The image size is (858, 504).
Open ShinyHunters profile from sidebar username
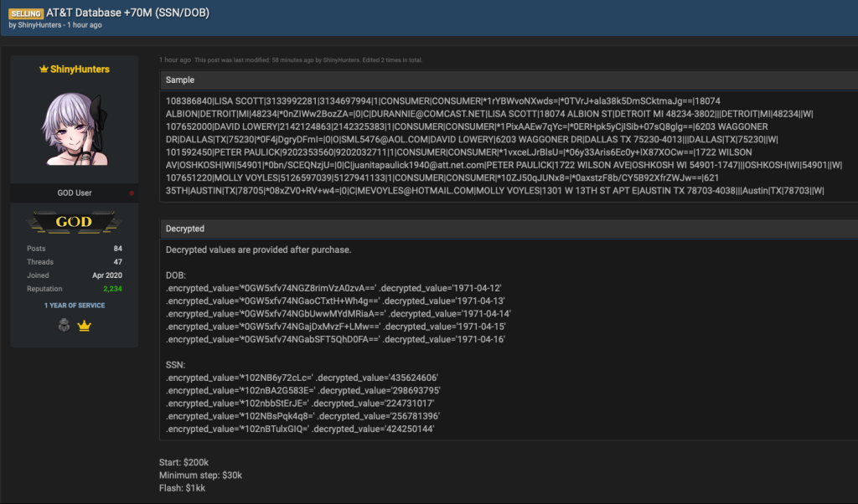[x=80, y=69]
